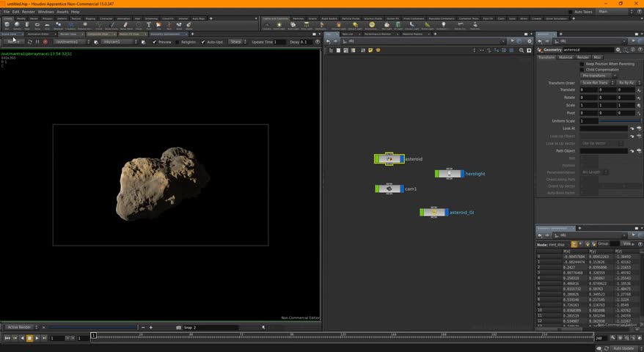The height and width of the screenshot is (352, 644).
Task: Select the Box shelf tool
Action: point(7,26)
